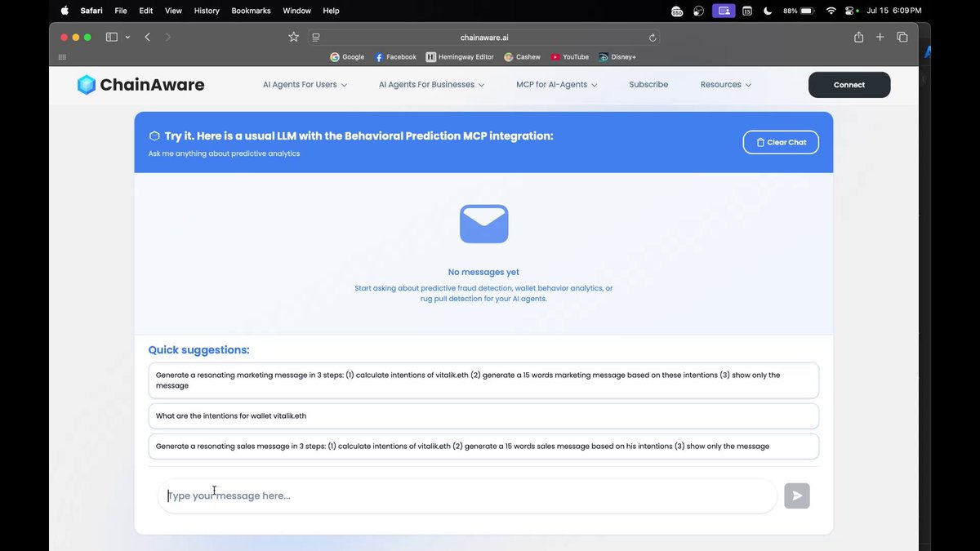Click Ask me anything about predictive analytics text
Screen dimensions: 980x551
[224, 153]
